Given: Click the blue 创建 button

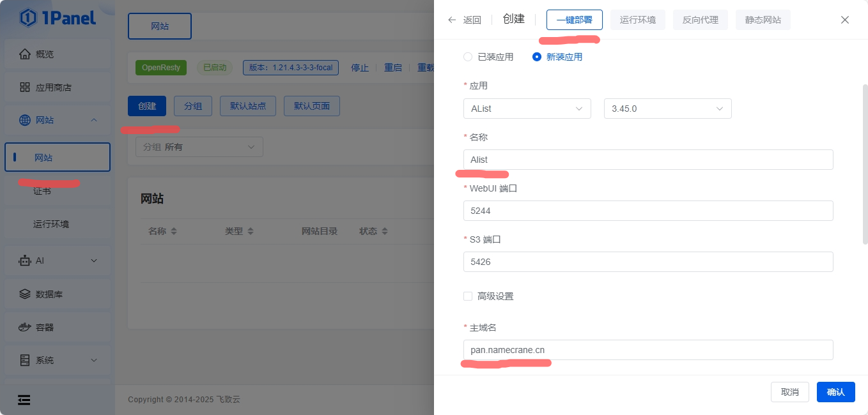Looking at the screenshot, I should point(147,106).
